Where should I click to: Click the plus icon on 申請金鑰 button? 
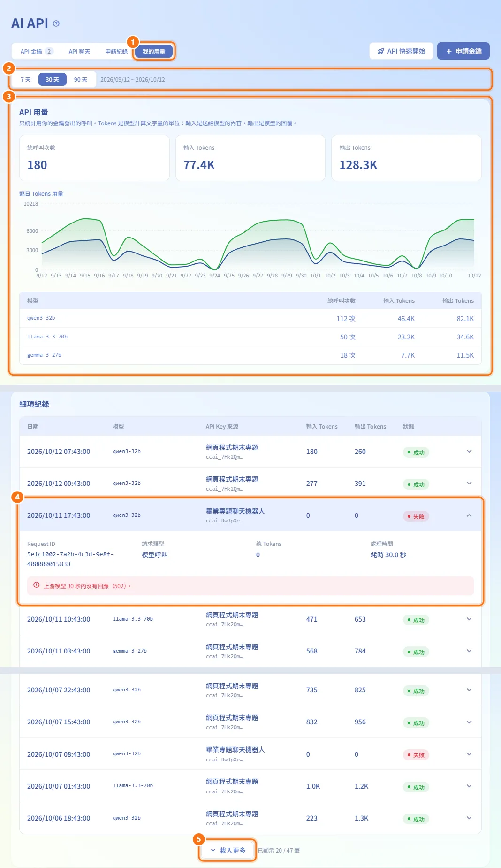tap(449, 51)
